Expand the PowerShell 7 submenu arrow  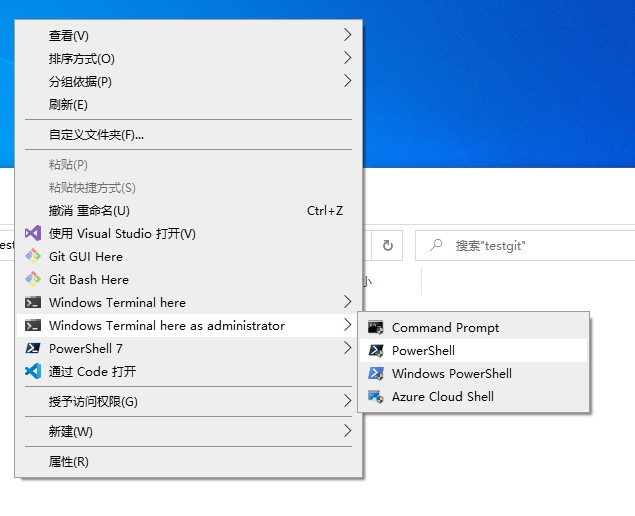coord(347,348)
